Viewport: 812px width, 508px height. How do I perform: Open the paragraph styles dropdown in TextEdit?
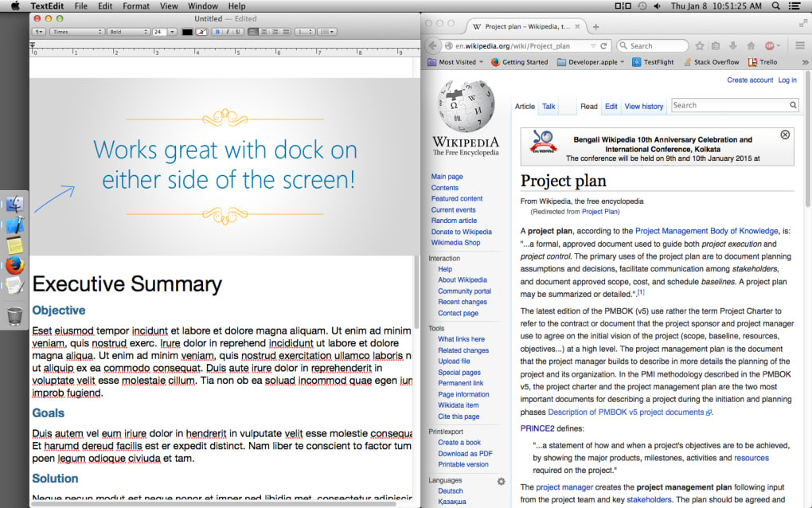coord(39,32)
